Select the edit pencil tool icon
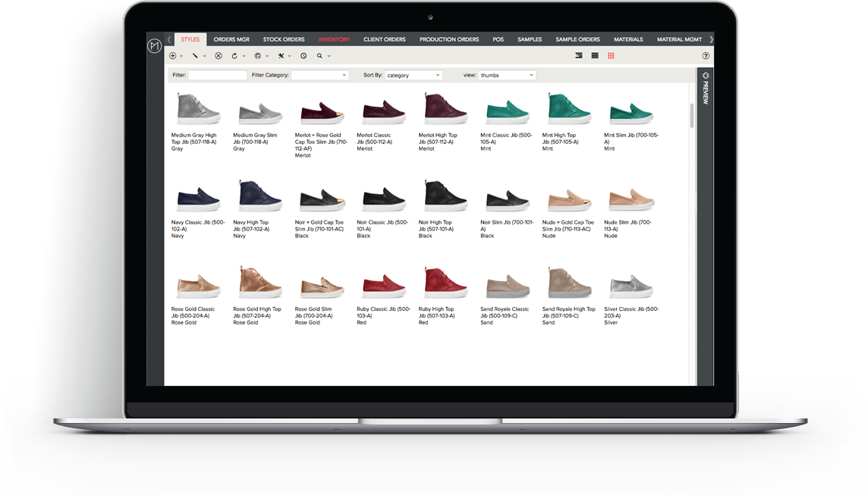The height and width of the screenshot is (495, 868). pyautogui.click(x=195, y=56)
